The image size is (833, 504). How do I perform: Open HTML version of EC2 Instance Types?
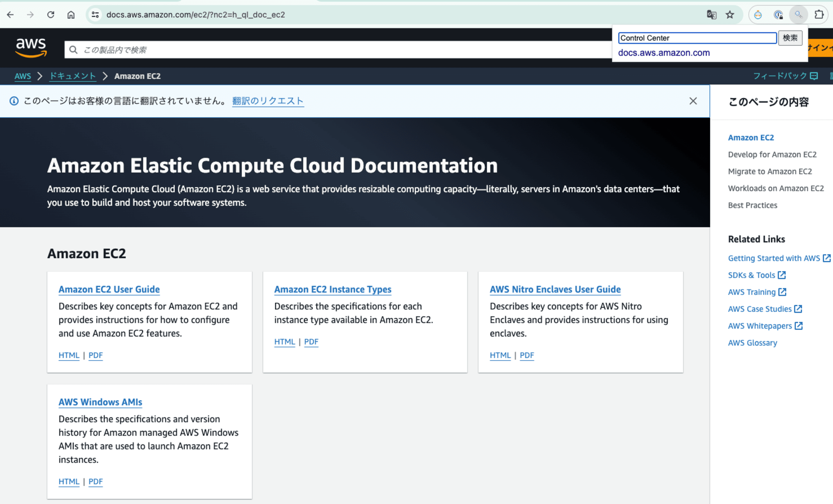click(284, 342)
